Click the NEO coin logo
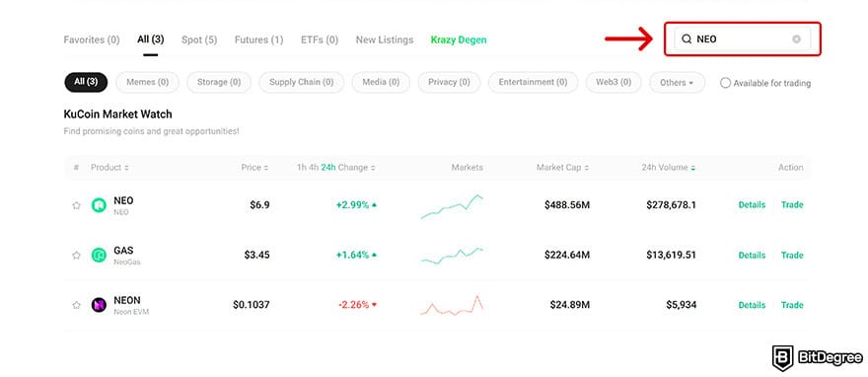The image size is (868, 377). click(x=99, y=205)
